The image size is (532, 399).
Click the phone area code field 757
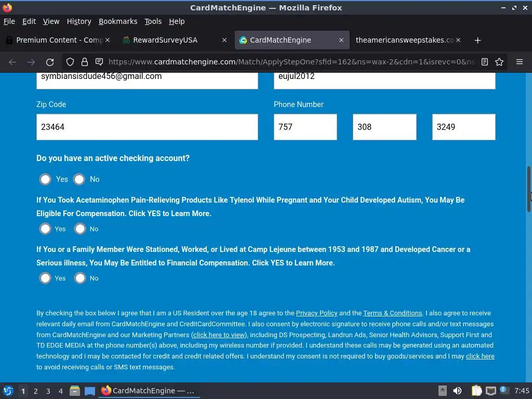click(305, 127)
